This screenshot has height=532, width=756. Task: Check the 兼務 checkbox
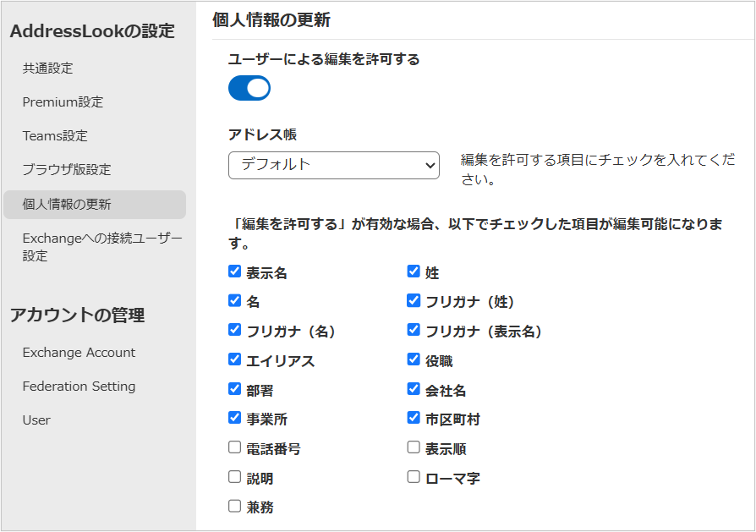[235, 506]
